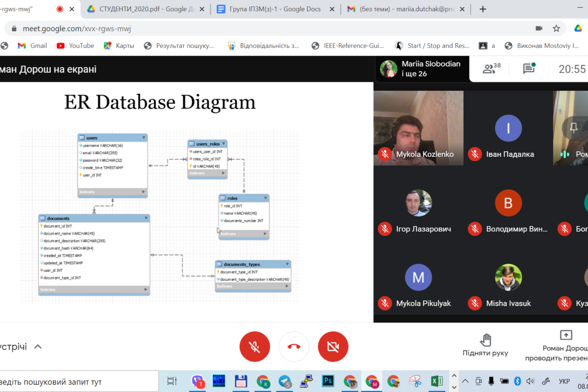Screen dimensions: 588x392
Task: Show hidden system tray icons
Action: coord(465,381)
